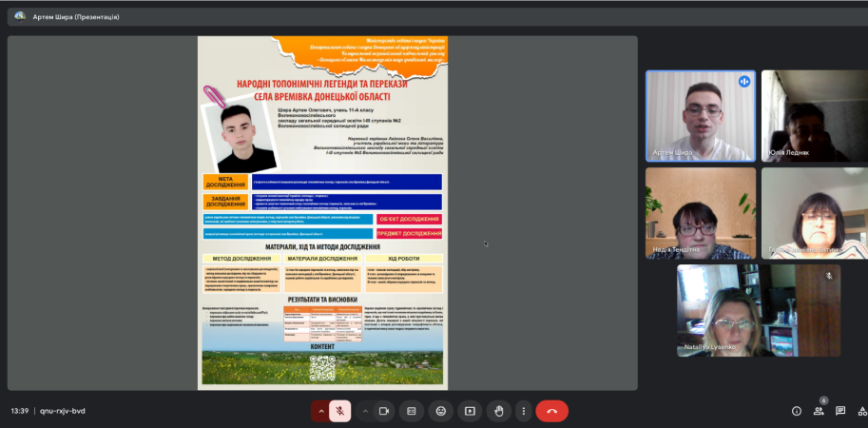Viewport: 868px width, 428px height.
Task: Click the presenter icon in top bar
Action: (17, 16)
